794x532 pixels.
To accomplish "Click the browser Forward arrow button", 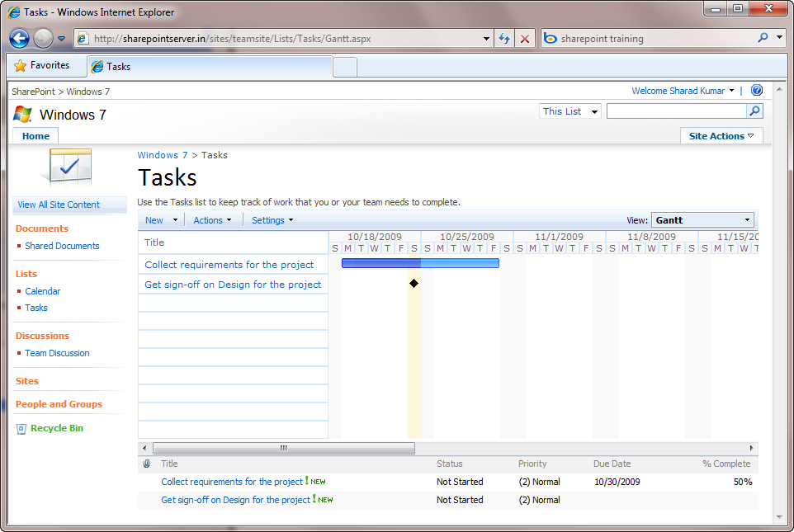I will 43,39.
